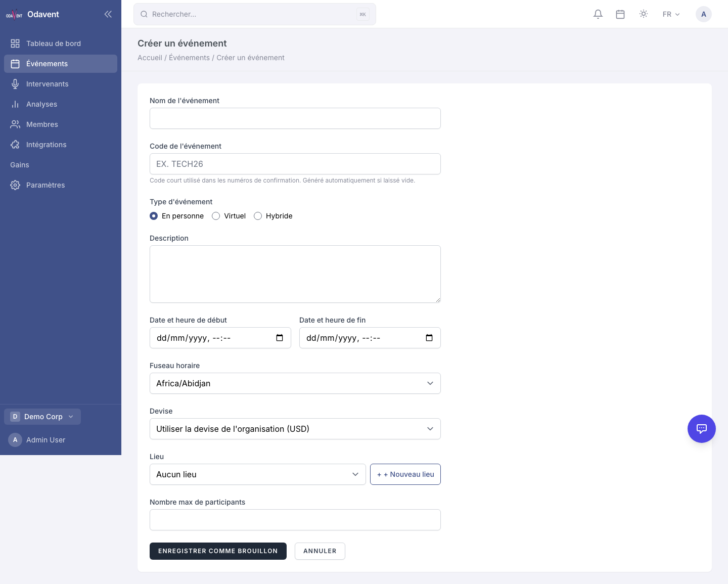Open the FR language selector
728x584 pixels.
[671, 14]
